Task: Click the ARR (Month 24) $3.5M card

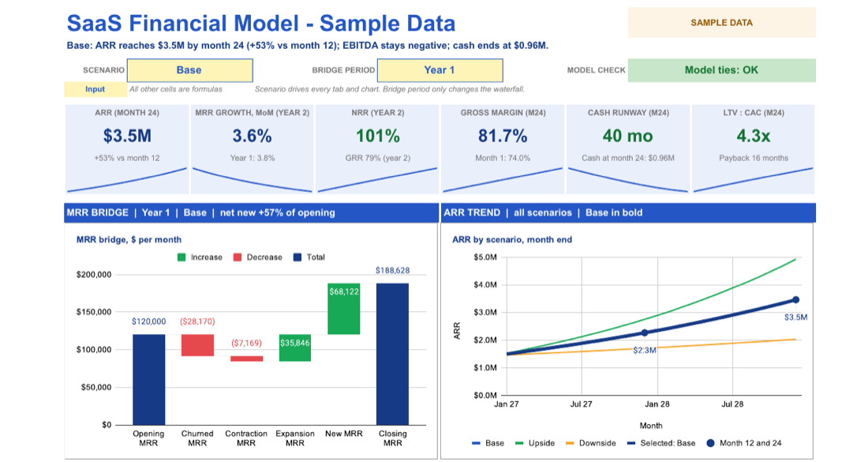Action: click(127, 149)
